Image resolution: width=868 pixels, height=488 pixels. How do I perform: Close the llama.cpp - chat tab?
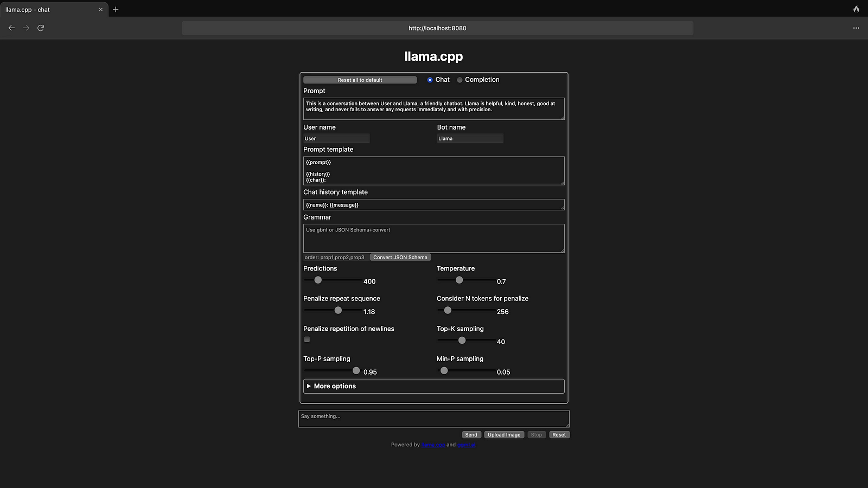100,9
